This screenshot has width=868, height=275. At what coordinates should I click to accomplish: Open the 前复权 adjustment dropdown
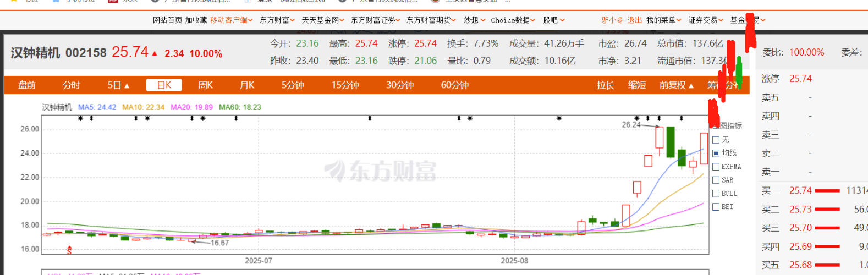click(677, 85)
